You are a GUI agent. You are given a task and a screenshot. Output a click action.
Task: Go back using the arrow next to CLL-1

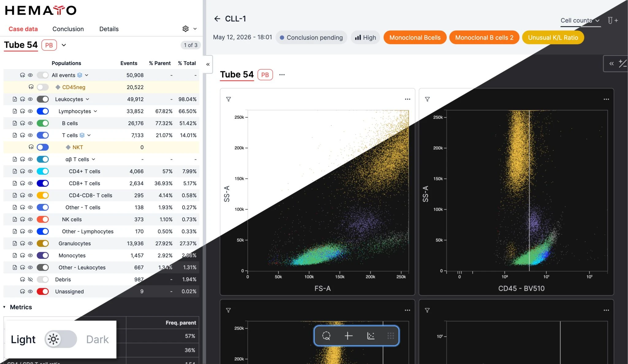[x=217, y=19]
